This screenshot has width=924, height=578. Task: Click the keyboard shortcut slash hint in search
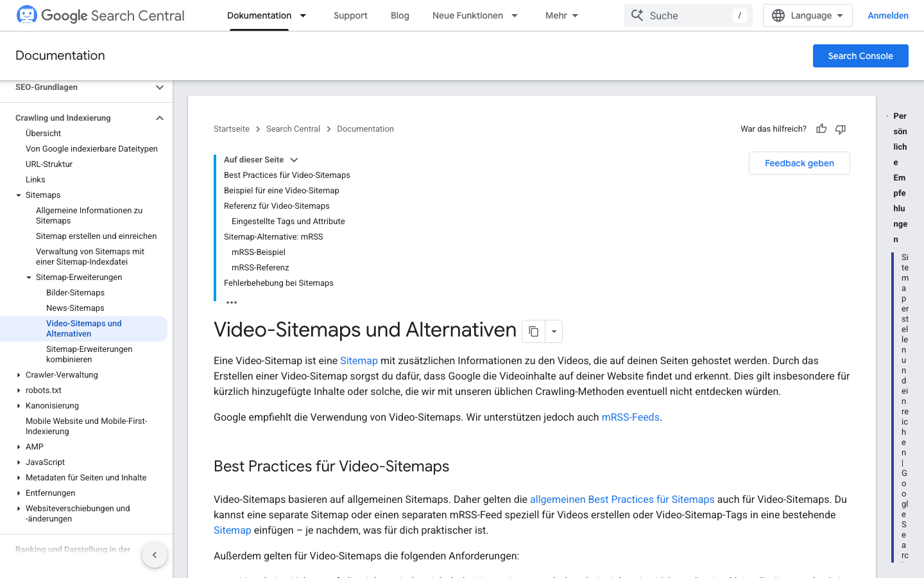point(739,15)
